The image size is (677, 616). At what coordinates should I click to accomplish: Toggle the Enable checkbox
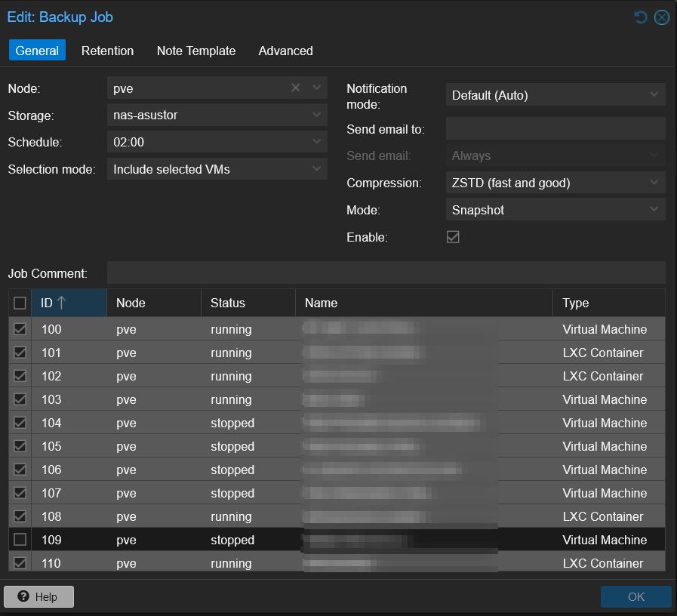pos(453,237)
